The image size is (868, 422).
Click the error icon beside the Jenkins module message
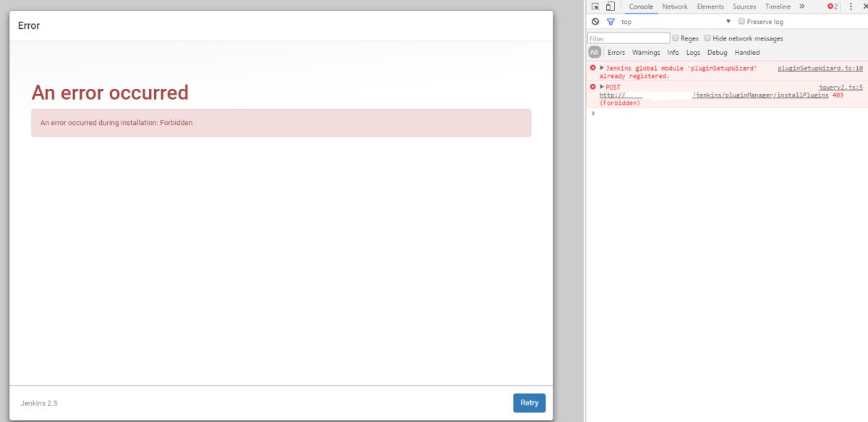click(593, 68)
